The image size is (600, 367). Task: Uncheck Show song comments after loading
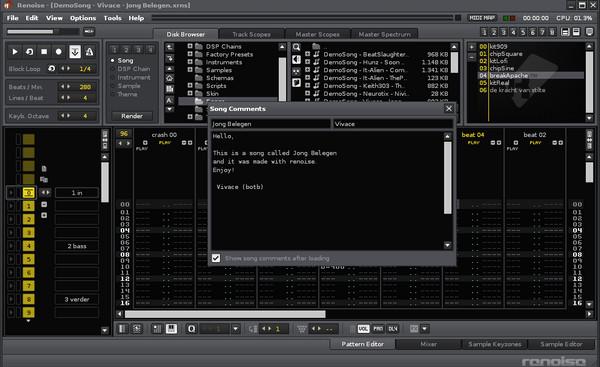[216, 258]
